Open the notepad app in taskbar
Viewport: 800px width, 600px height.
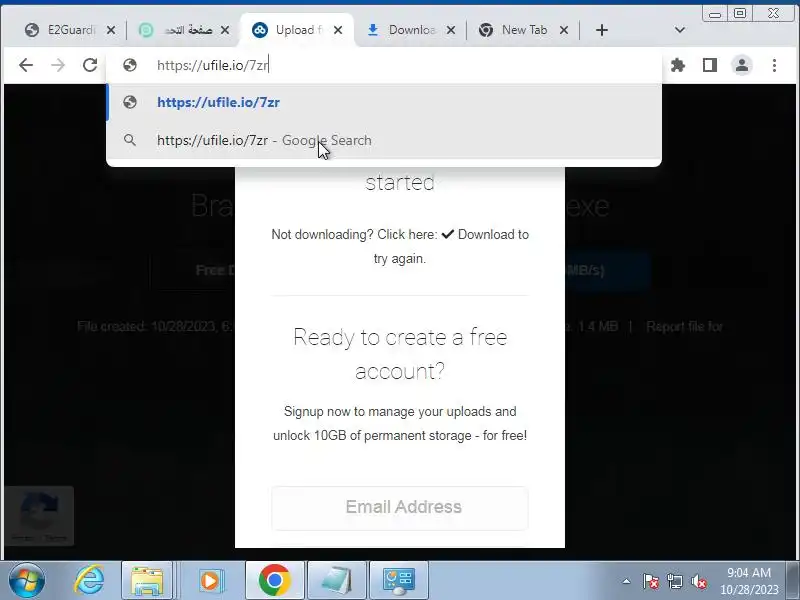pyautogui.click(x=337, y=581)
